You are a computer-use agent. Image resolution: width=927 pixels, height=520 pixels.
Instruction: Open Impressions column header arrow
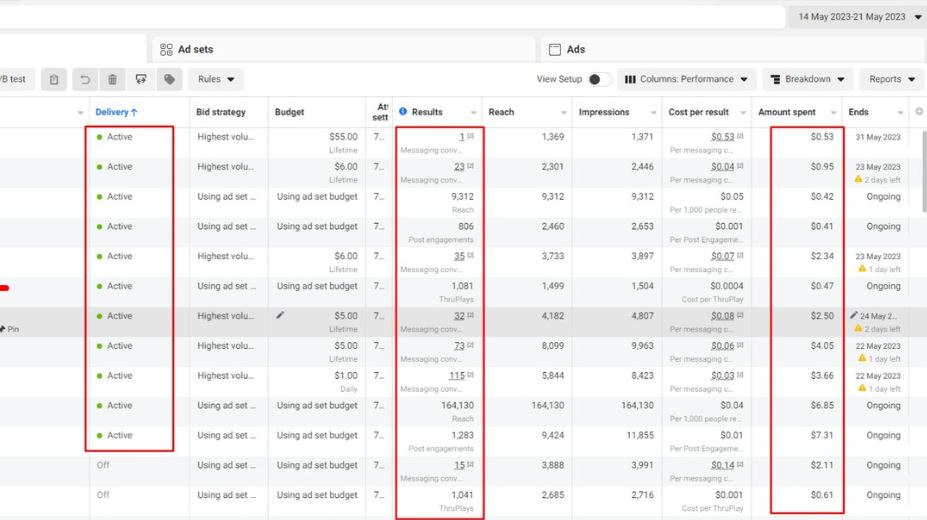(x=653, y=112)
